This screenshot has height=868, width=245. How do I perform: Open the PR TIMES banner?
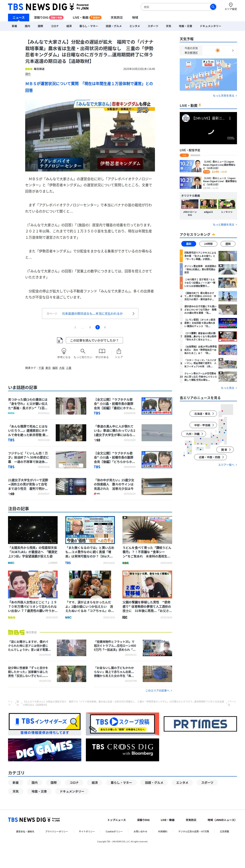200,724
